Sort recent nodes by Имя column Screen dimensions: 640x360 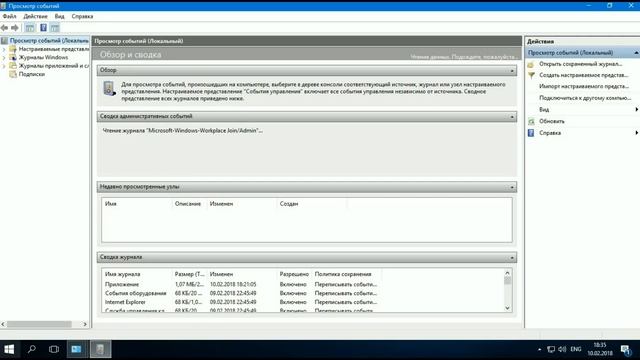coord(137,204)
